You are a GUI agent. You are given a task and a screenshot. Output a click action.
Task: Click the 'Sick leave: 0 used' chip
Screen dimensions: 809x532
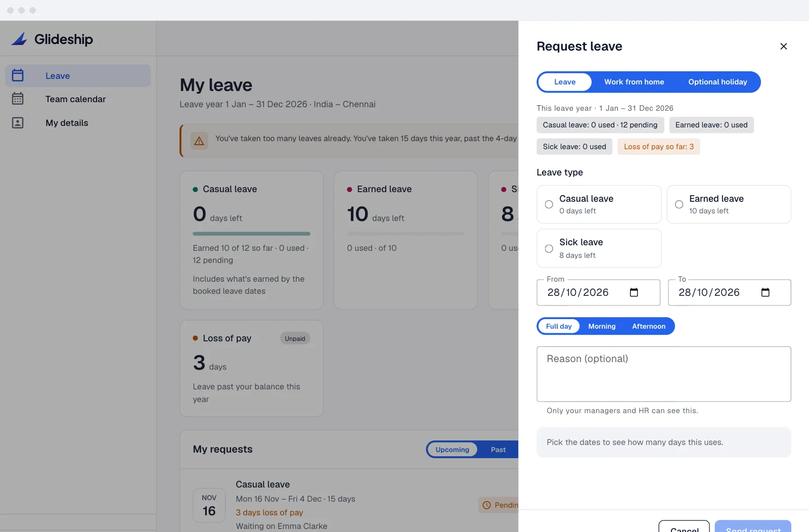point(574,147)
